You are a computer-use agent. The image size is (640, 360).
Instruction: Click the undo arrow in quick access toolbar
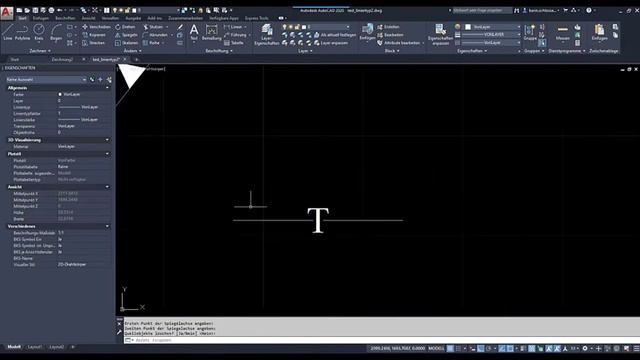coord(60,10)
